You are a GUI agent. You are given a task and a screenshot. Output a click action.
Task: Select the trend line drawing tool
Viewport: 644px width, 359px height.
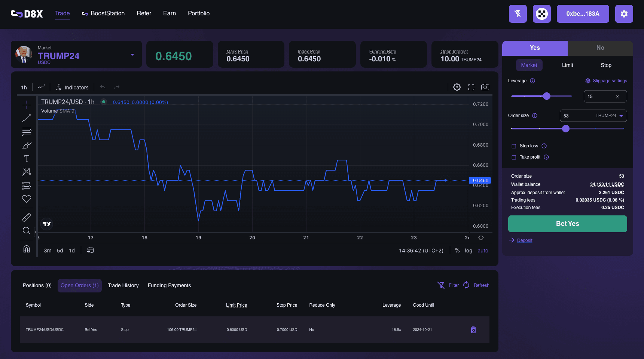[x=26, y=118]
